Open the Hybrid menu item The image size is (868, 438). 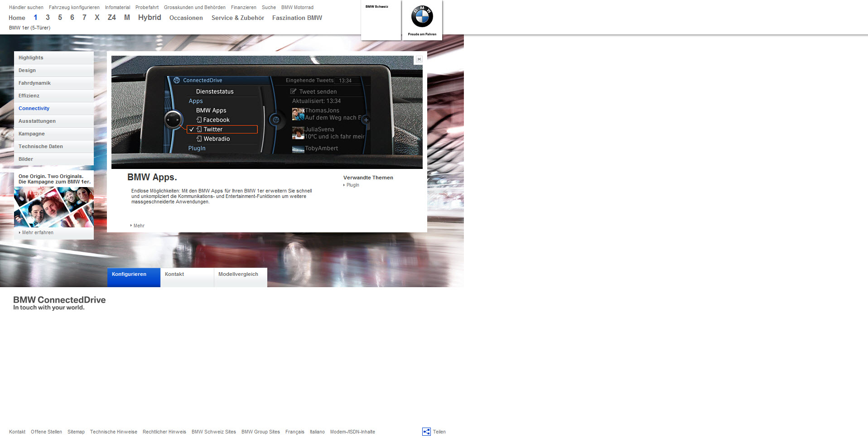click(x=149, y=18)
